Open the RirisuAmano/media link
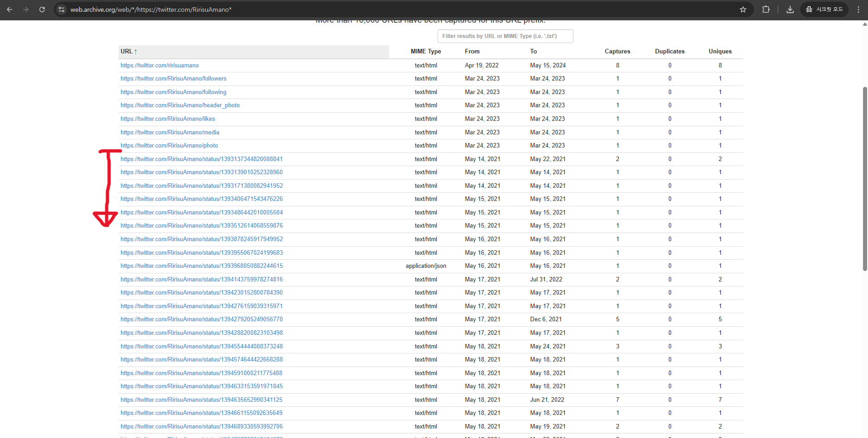 pyautogui.click(x=170, y=133)
